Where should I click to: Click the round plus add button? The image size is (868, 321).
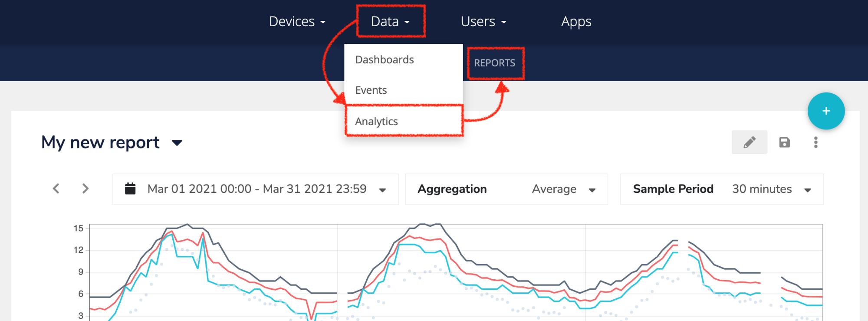826,111
